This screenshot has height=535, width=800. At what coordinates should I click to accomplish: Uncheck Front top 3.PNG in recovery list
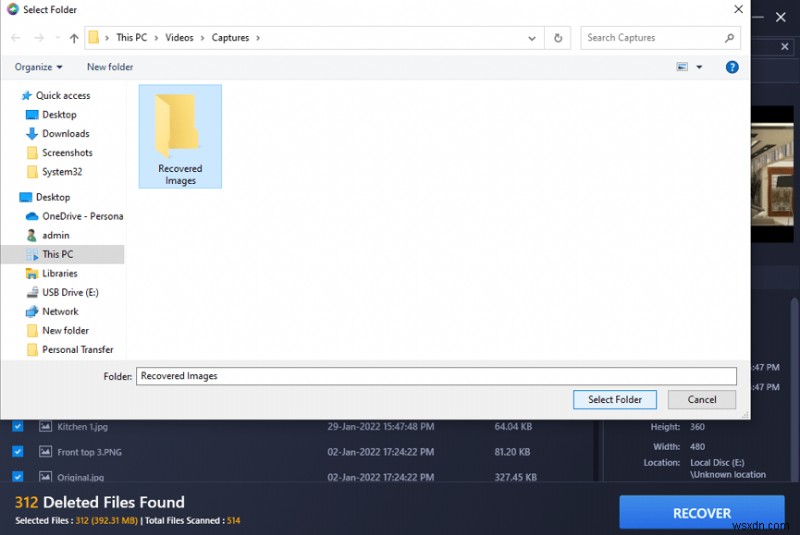click(x=18, y=451)
